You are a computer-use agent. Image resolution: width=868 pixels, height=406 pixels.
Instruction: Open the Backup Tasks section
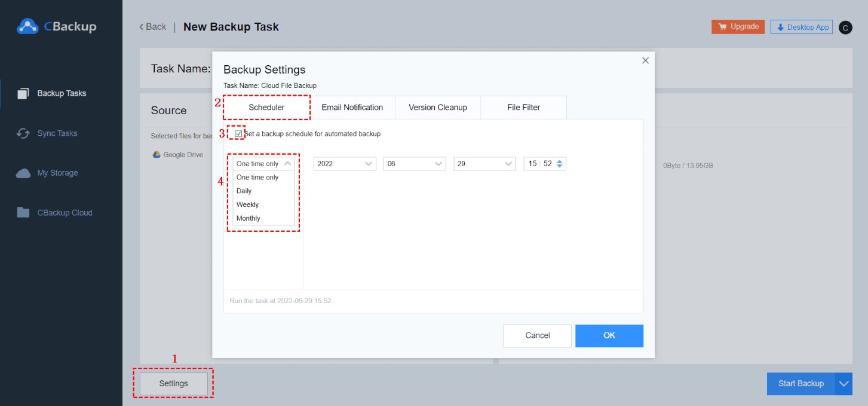pos(62,93)
